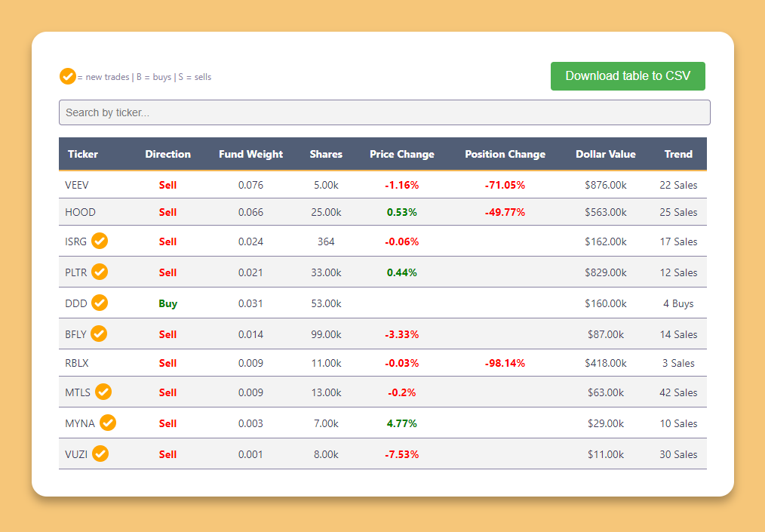Select the MTLS ticker text
Viewport: 765px width, 532px height.
click(78, 392)
